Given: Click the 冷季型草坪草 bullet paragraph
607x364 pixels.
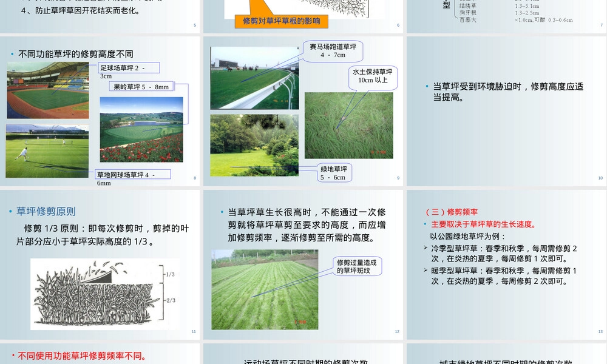Looking at the screenshot, I should tap(504, 254).
